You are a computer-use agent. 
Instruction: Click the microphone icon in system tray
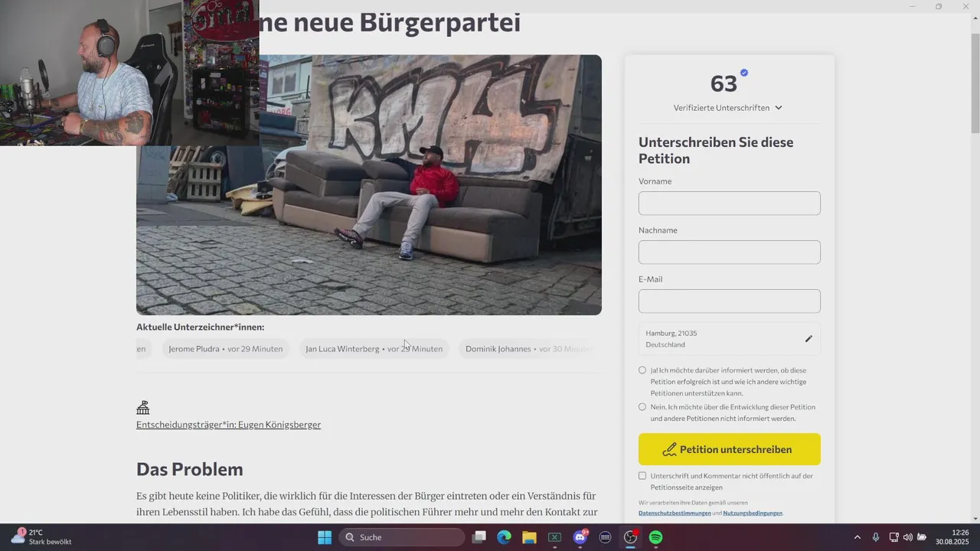tap(875, 537)
